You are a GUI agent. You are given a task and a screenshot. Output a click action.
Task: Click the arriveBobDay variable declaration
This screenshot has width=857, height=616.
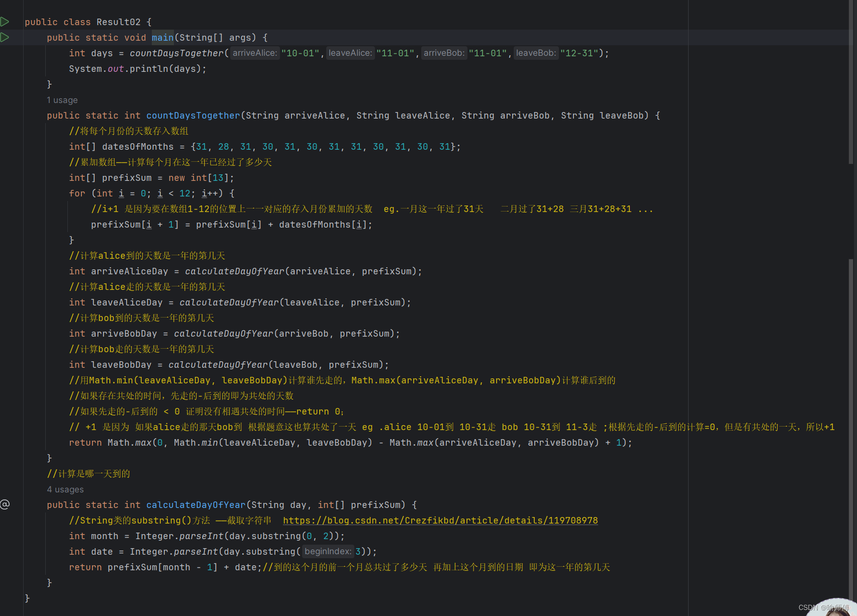coord(124,334)
